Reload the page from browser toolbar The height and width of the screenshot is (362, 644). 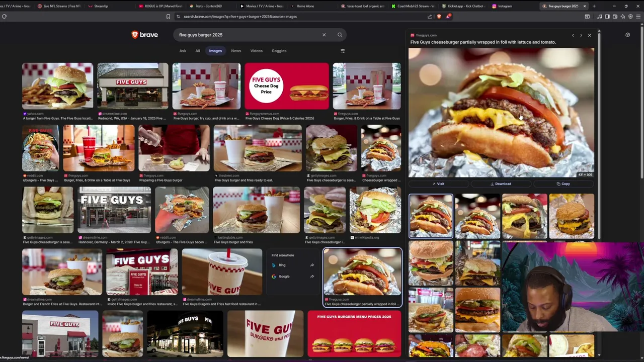pos(4,17)
